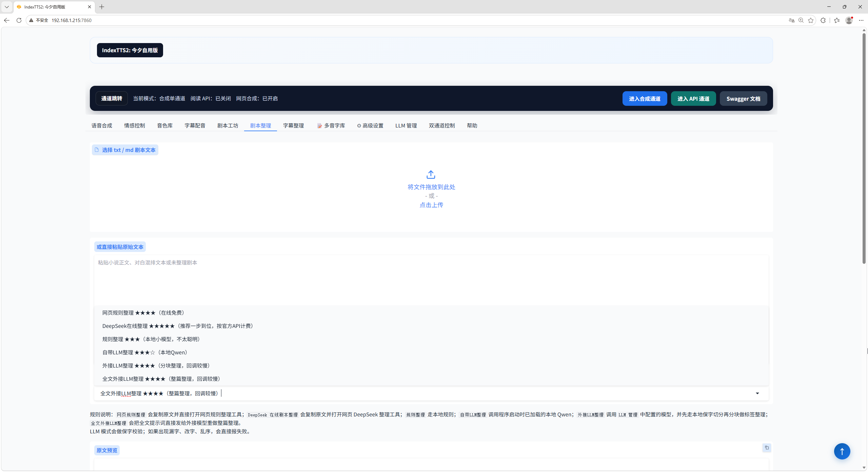This screenshot has width=868, height=472.
Task: Select 规则整理 ★★★ 本地小模型 option
Action: (x=431, y=339)
